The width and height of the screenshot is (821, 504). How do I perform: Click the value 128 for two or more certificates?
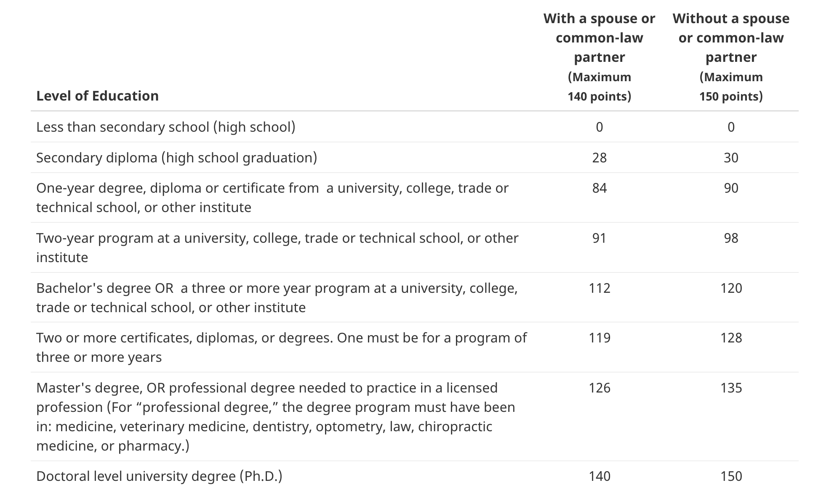point(731,338)
